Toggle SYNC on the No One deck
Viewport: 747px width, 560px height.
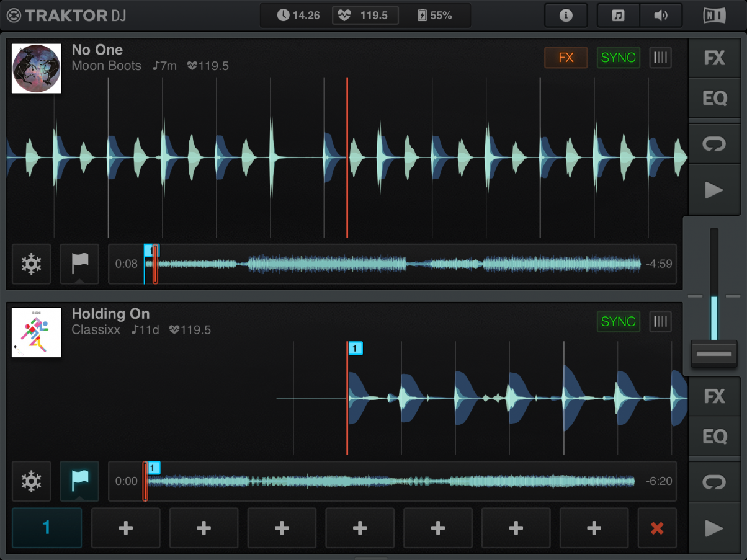[619, 58]
